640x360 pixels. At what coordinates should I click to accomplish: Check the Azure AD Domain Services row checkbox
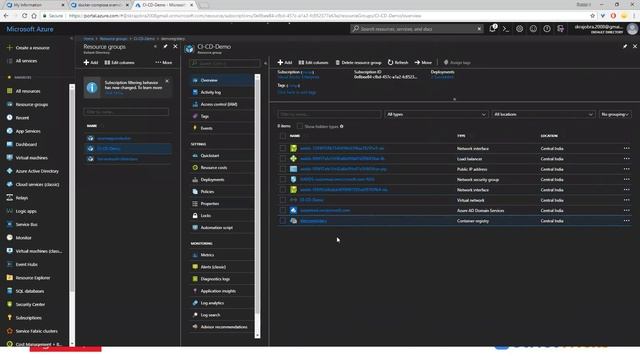283,210
